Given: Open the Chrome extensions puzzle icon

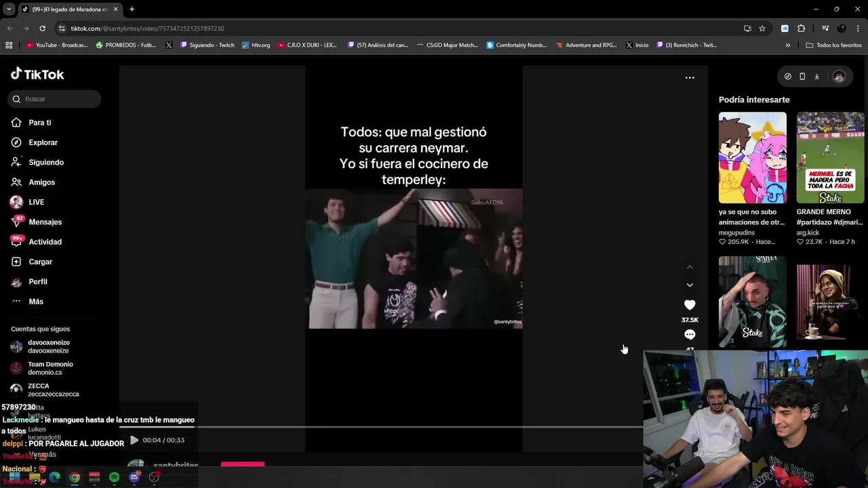Looking at the screenshot, I should [802, 28].
